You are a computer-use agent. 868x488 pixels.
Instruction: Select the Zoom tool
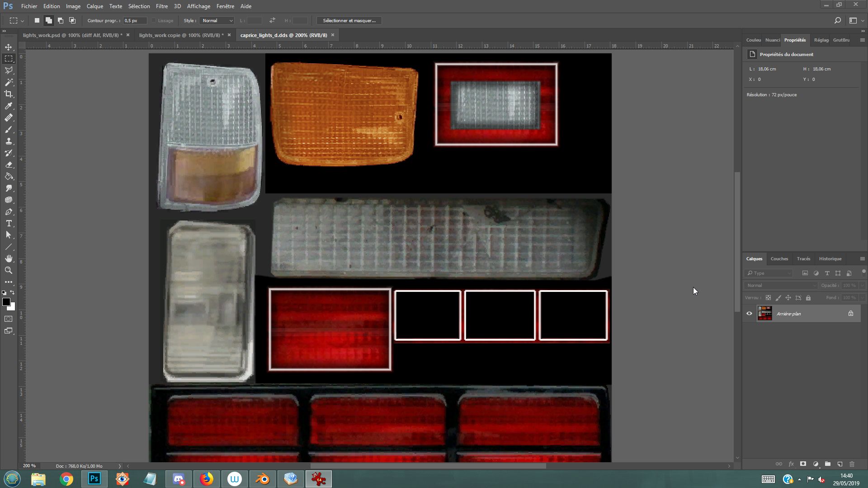click(9, 270)
